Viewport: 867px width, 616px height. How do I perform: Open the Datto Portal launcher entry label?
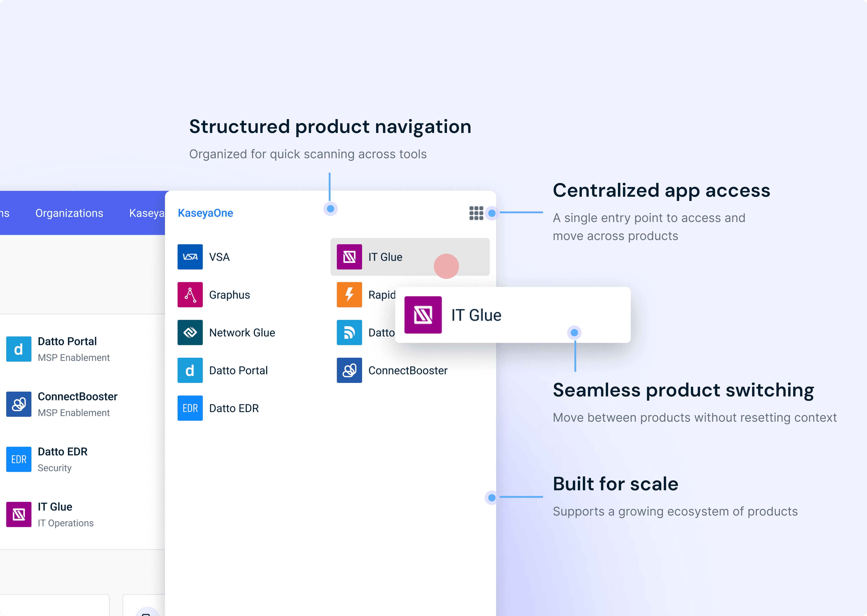[238, 370]
